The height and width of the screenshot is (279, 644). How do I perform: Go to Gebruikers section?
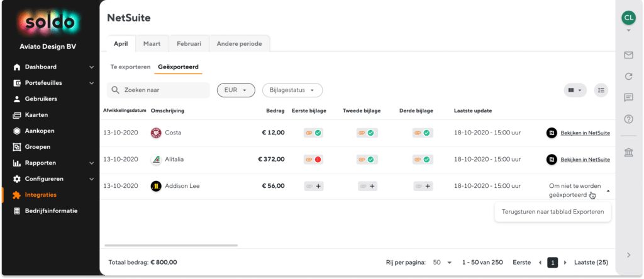pos(41,99)
